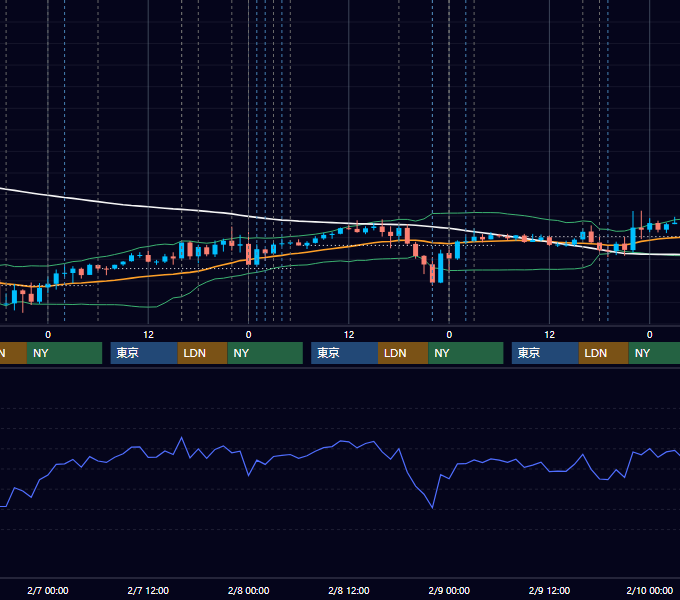Select the 東京 session block for 2/8
Screen dimensions: 680x600
click(344, 353)
